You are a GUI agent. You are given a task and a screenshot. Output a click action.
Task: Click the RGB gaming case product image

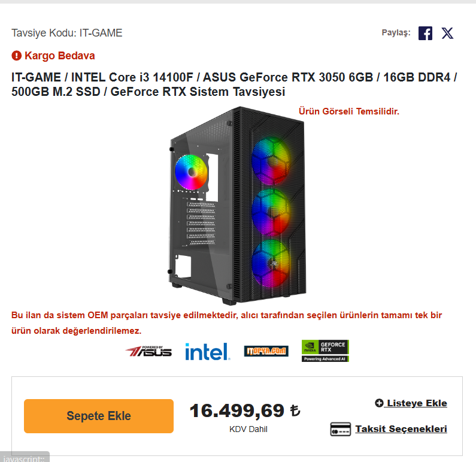click(x=237, y=206)
